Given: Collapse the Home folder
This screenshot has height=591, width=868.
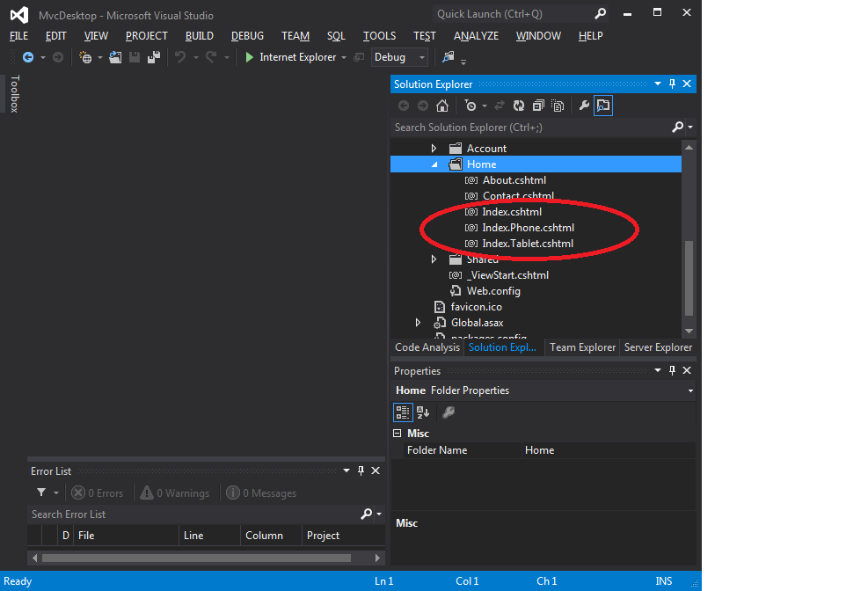Looking at the screenshot, I should (x=434, y=164).
